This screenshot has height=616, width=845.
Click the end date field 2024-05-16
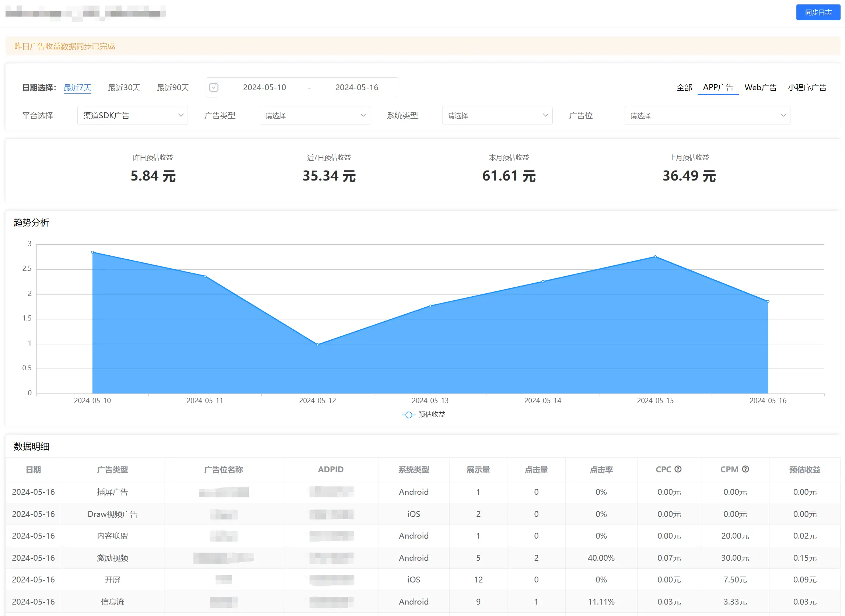pos(356,87)
